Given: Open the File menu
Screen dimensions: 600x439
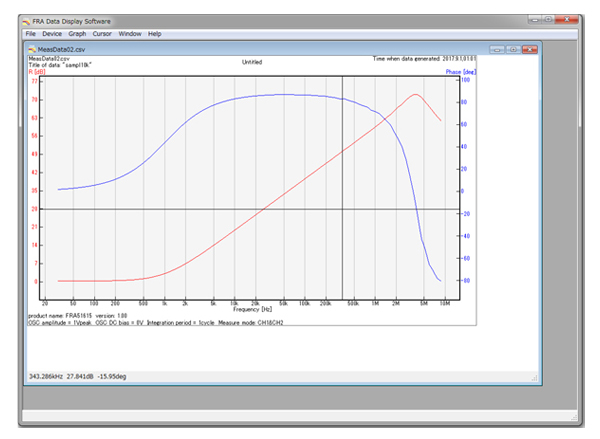Looking at the screenshot, I should 31,34.
